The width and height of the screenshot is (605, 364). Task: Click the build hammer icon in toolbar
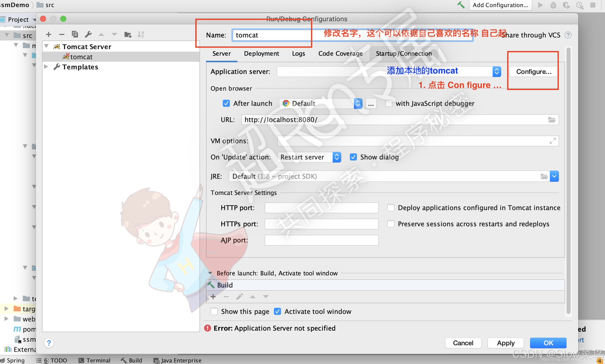coord(461,5)
